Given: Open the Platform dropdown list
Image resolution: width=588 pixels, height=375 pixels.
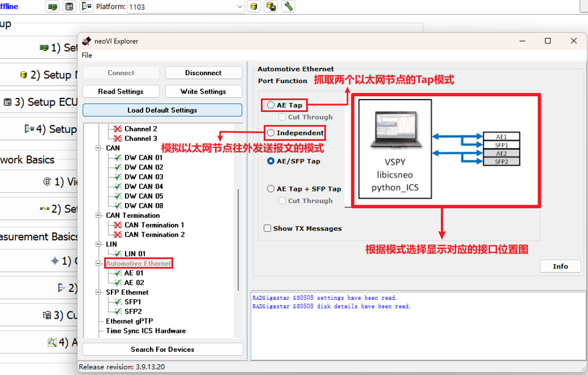Looking at the screenshot, I should click(239, 7).
